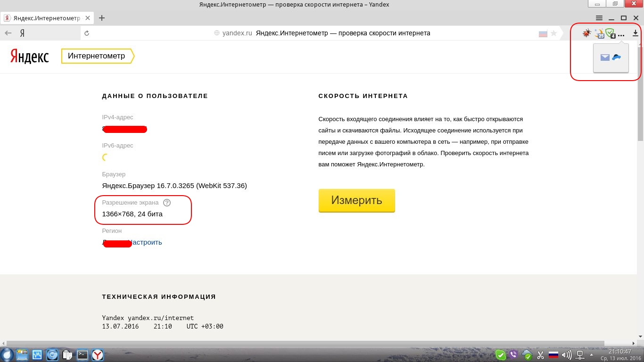Click the ladybug extension icon

pos(587,33)
